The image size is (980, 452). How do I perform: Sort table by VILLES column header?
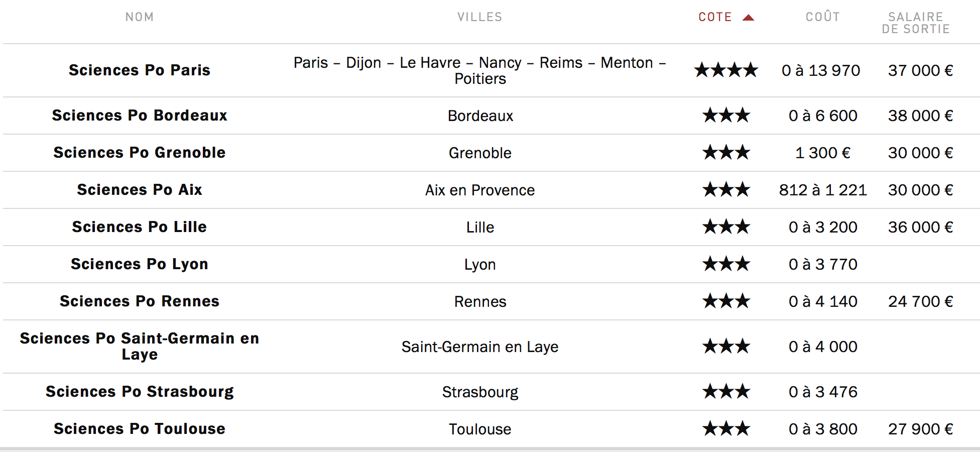tap(479, 17)
